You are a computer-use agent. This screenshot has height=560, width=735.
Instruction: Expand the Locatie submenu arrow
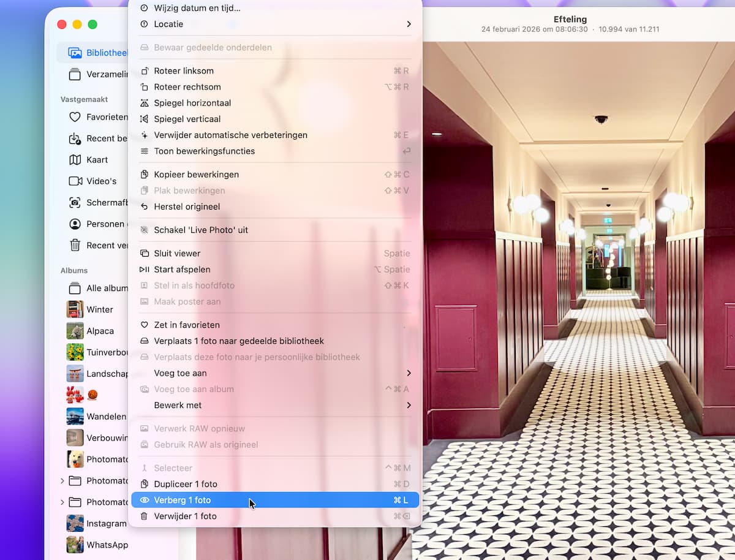(x=409, y=25)
